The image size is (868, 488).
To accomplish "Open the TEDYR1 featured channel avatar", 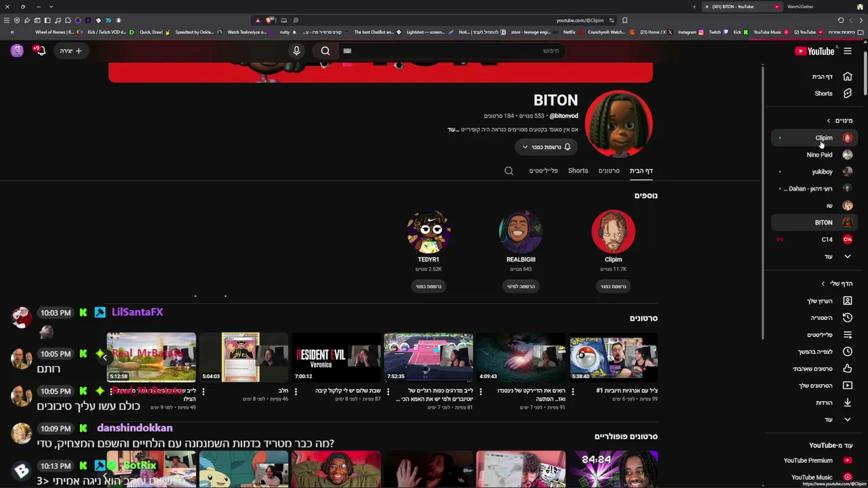I will click(x=429, y=231).
